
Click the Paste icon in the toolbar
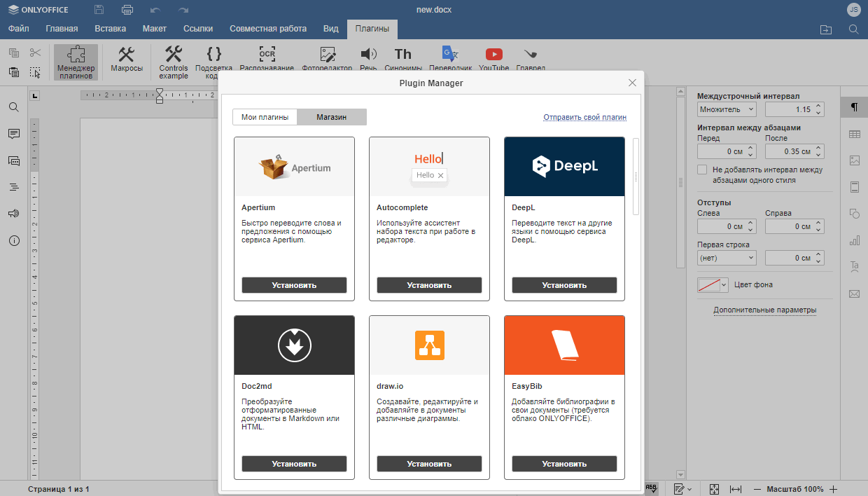pos(14,72)
